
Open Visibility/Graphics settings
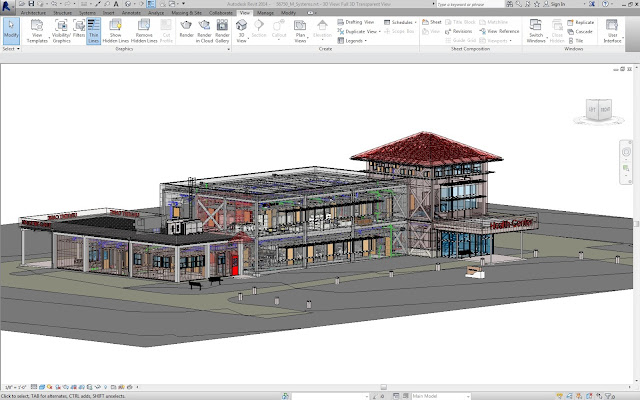point(62,31)
